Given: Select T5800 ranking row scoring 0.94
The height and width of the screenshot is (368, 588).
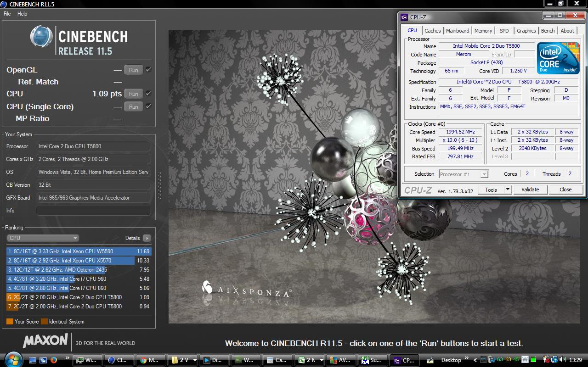Looking at the screenshot, I should pyautogui.click(x=79, y=307).
